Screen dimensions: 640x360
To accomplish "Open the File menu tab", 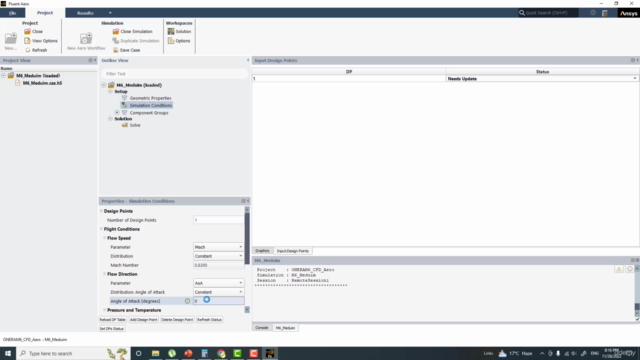I will (13, 13).
